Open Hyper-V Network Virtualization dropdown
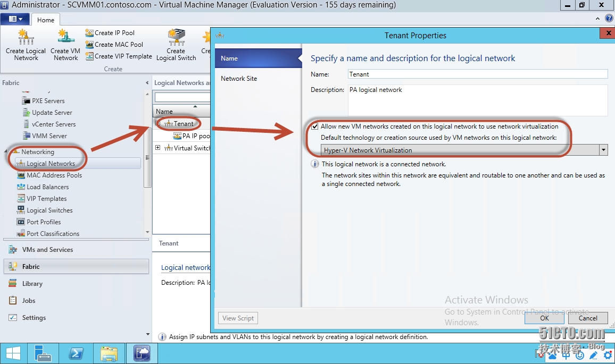 click(603, 150)
